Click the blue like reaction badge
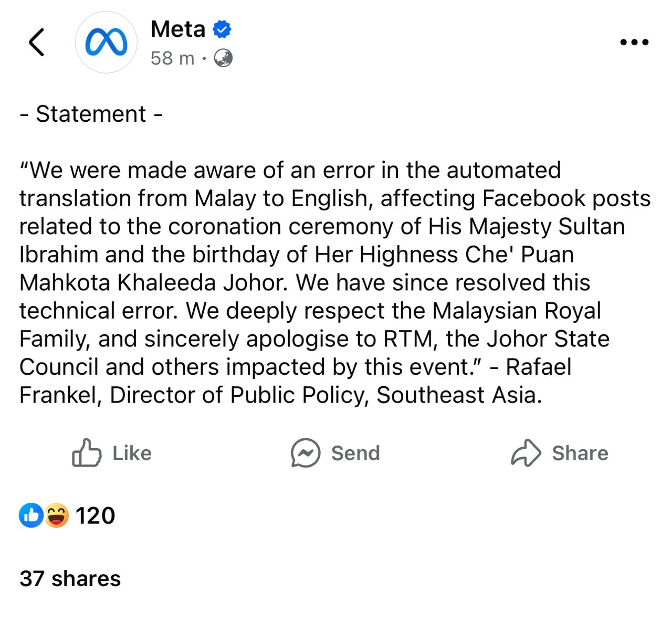Viewport: 672px width, 635px height. click(x=31, y=515)
